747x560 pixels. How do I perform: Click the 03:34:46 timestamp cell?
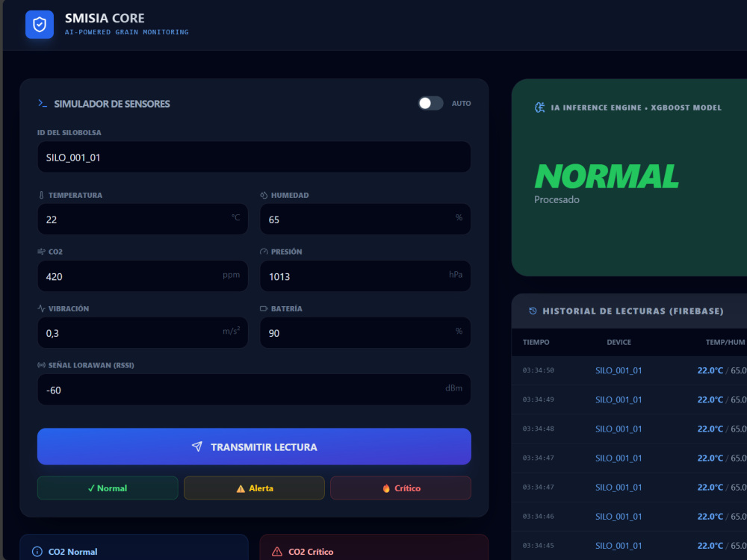tap(539, 517)
